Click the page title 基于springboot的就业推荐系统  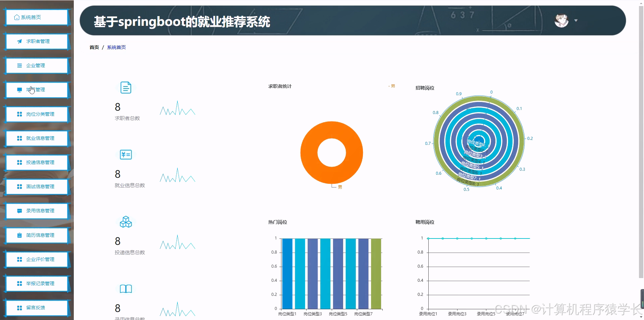[x=182, y=22]
